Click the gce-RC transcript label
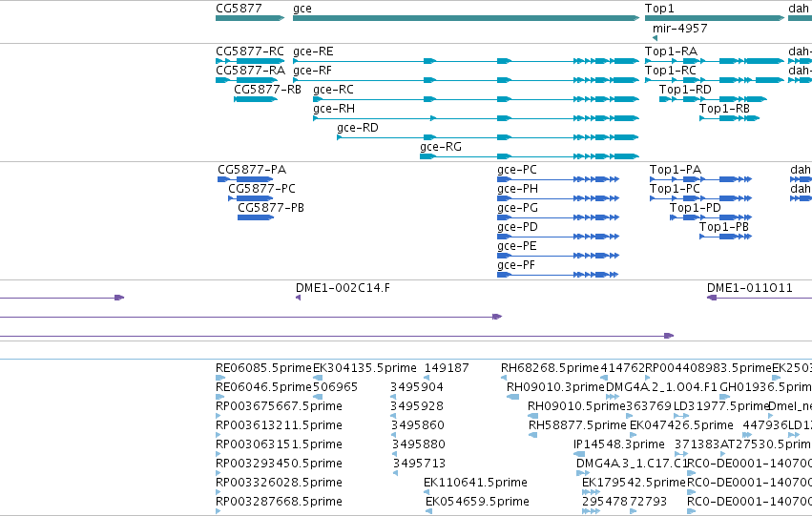This screenshot has height=516, width=812. tap(334, 90)
